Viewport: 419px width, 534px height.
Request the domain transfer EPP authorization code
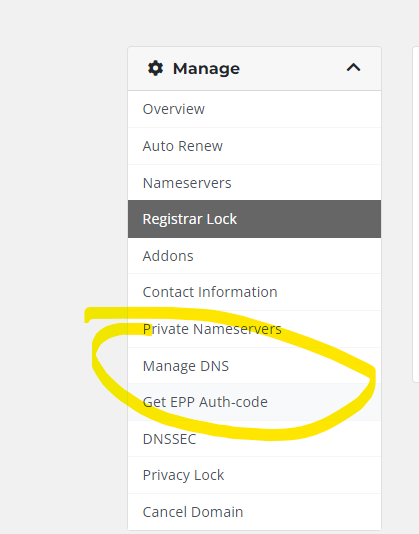(x=254, y=402)
